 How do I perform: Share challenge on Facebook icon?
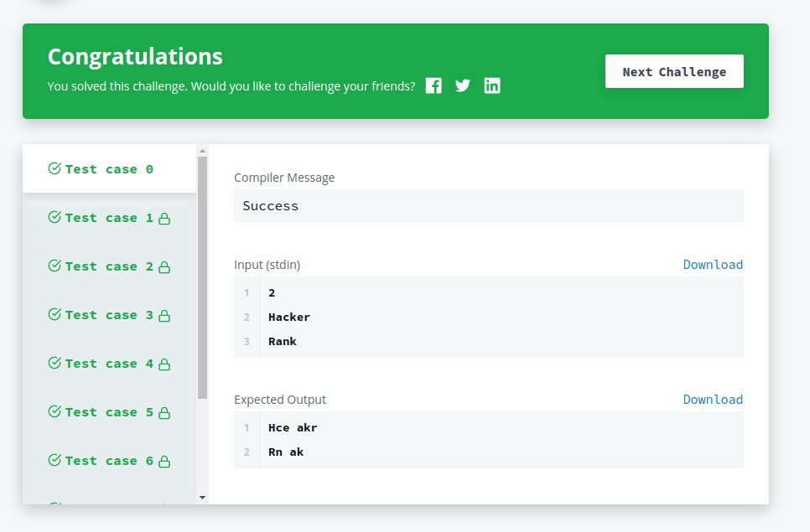434,85
